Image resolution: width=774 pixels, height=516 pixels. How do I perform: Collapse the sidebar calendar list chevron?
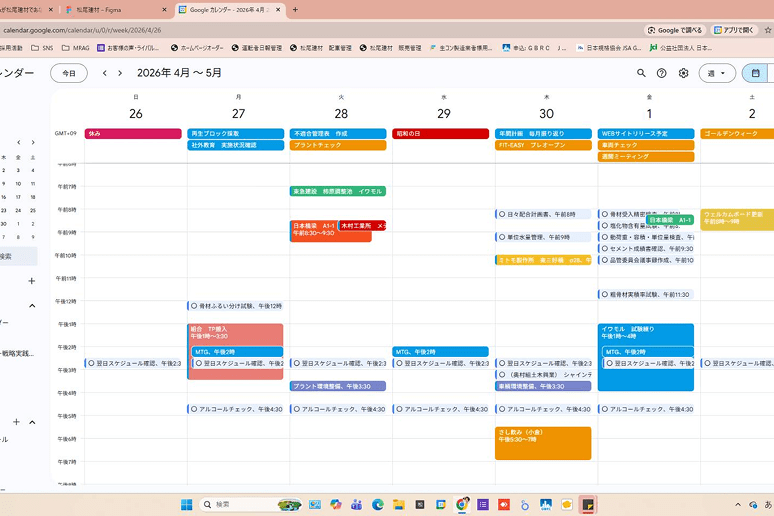coord(32,306)
